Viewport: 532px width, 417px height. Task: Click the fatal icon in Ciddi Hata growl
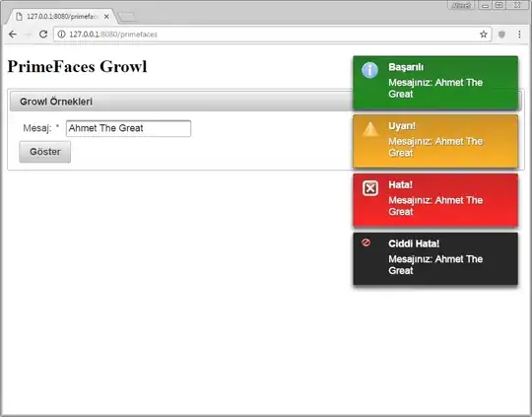366,243
